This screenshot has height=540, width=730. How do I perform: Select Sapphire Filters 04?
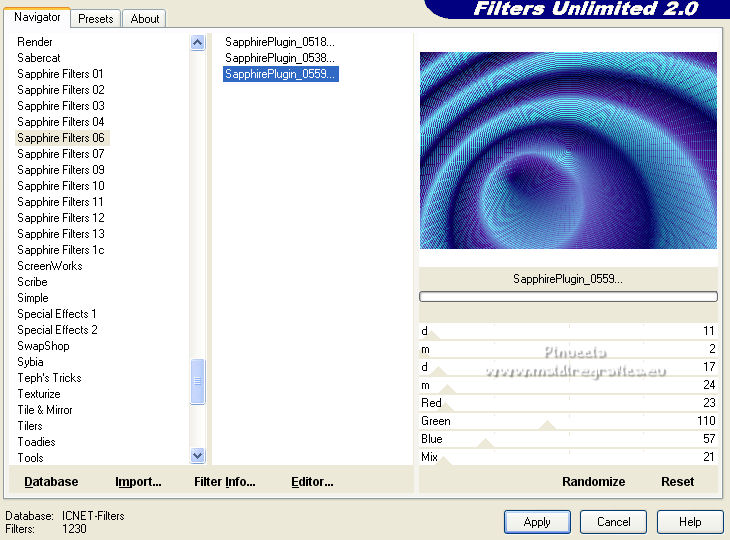point(61,122)
